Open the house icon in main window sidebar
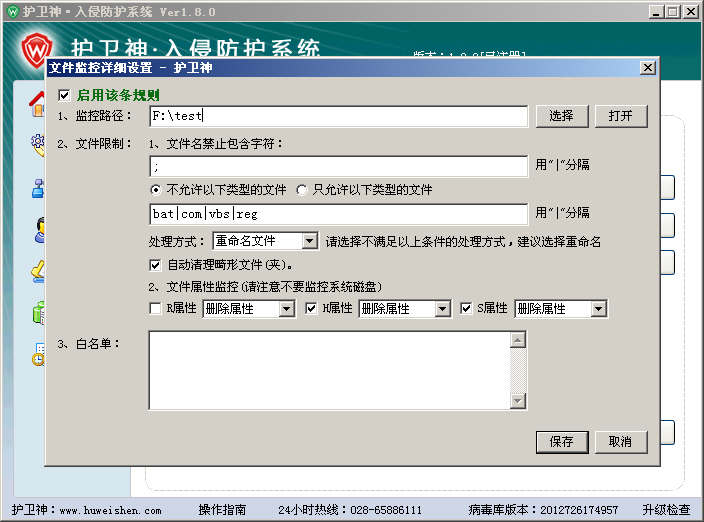This screenshot has height=522, width=704. [x=38, y=104]
